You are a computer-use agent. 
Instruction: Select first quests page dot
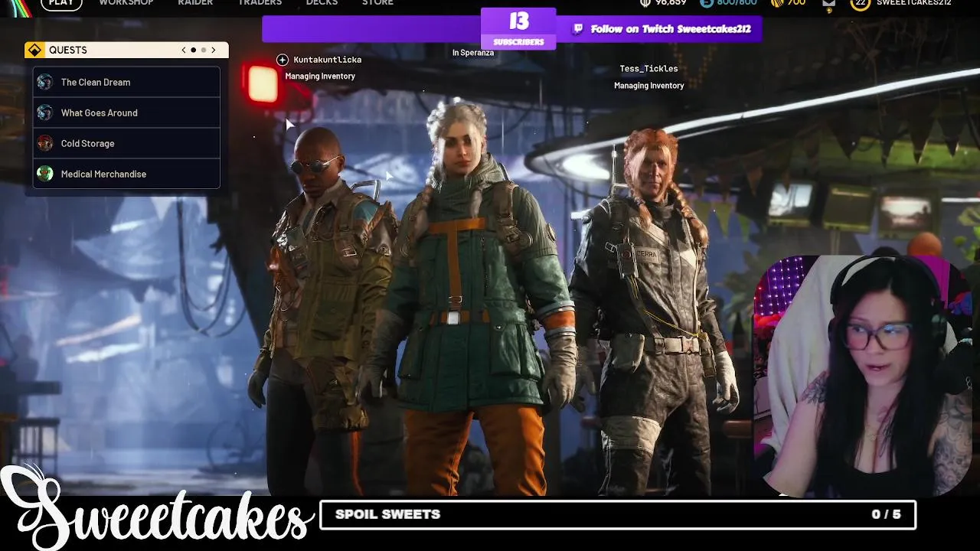tap(193, 50)
